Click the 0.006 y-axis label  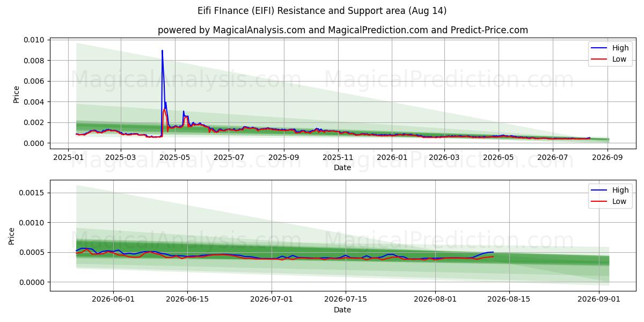coord(35,81)
